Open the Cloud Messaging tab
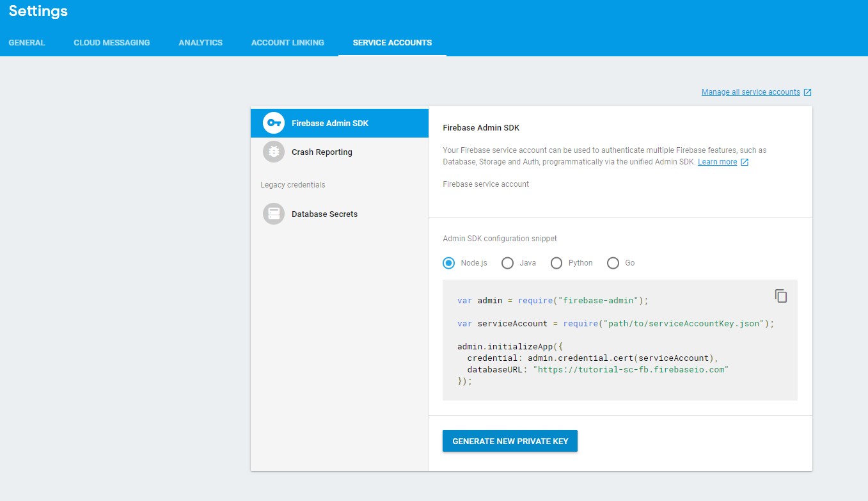This screenshot has height=501, width=868. tap(112, 43)
